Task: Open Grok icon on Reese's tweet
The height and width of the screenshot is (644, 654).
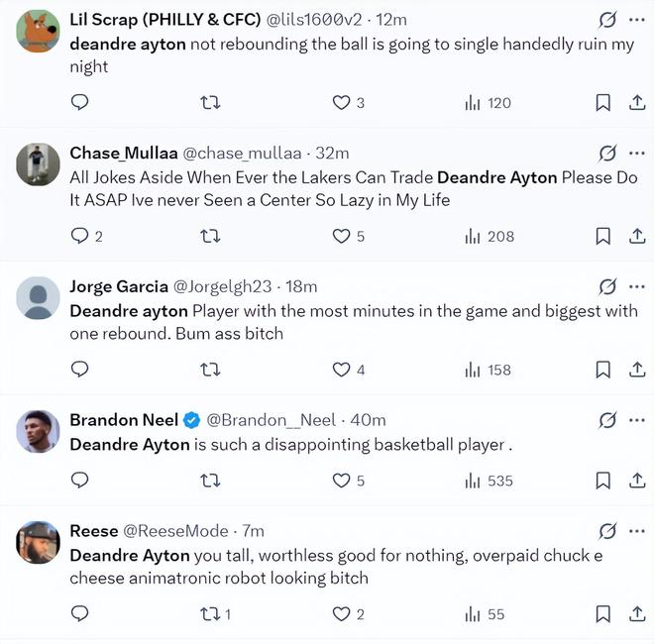Action: [x=607, y=531]
